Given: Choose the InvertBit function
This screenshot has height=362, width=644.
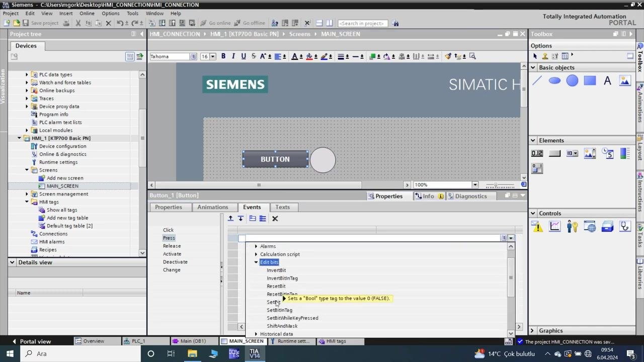Looking at the screenshot, I should coord(276,270).
